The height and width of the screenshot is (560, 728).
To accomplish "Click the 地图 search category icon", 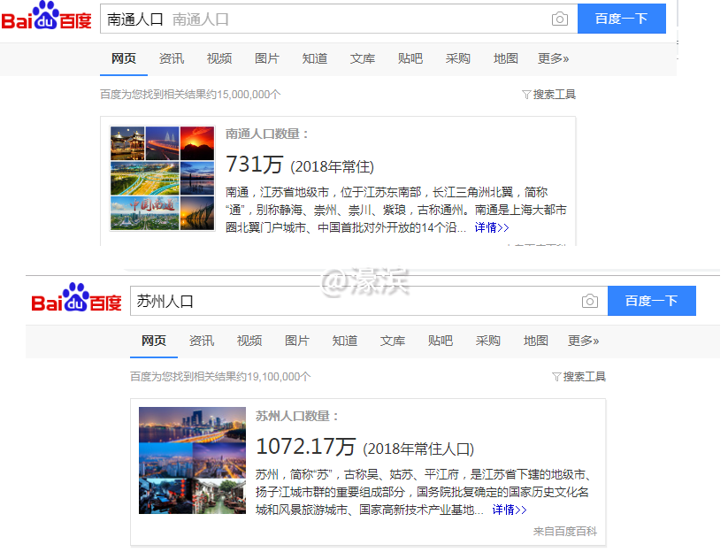I will coord(504,58).
